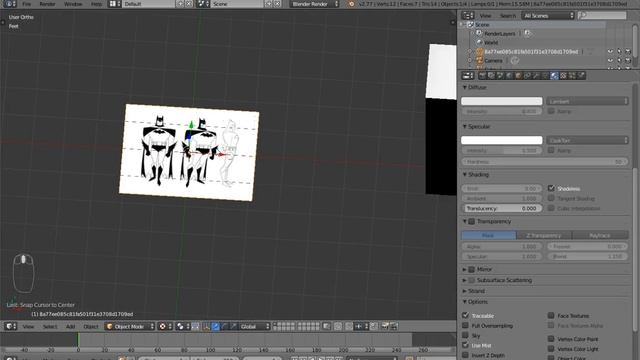Image resolution: width=640 pixels, height=360 pixels.
Task: Expand the Subsurface Scattering panel
Action: [464, 280]
